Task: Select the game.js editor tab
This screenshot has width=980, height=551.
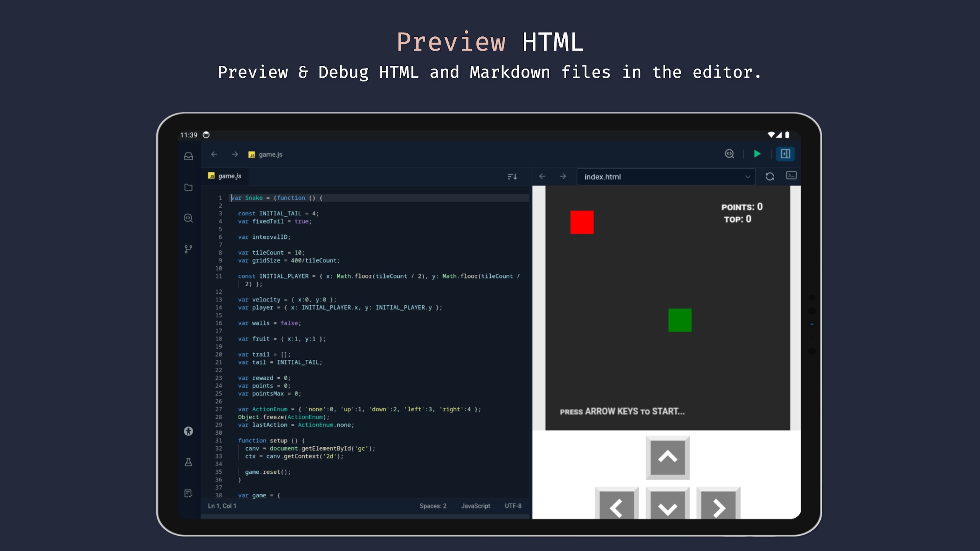Action: (225, 176)
